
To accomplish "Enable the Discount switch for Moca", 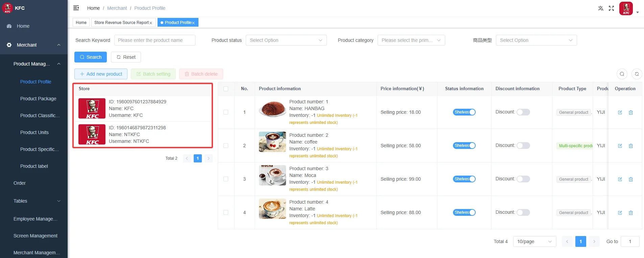I will pos(523,179).
